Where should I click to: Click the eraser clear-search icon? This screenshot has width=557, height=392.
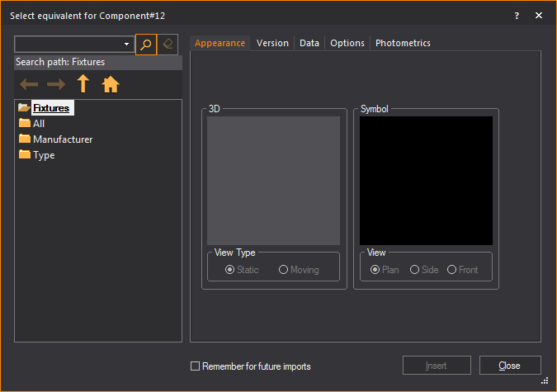[x=168, y=45]
